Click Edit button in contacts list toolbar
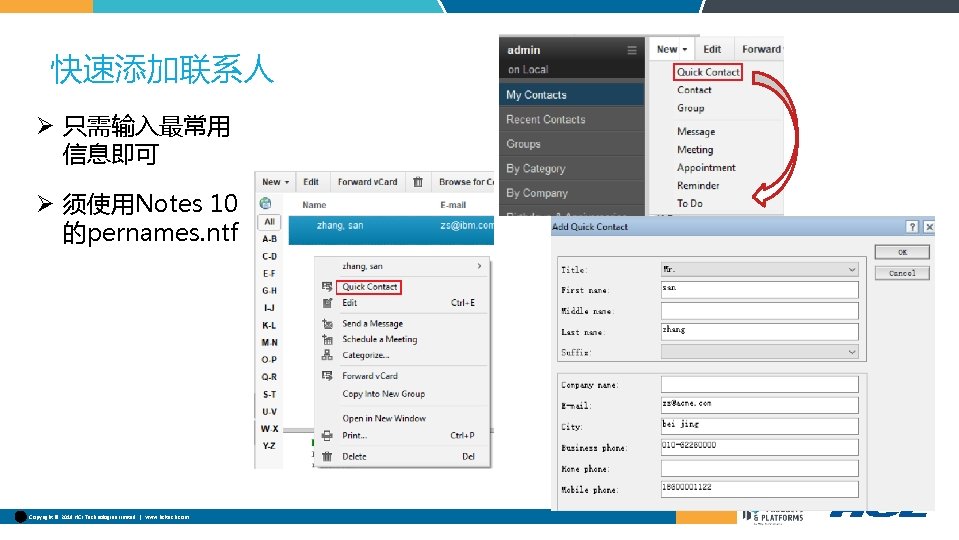This screenshot has width=959, height=540. (311, 182)
